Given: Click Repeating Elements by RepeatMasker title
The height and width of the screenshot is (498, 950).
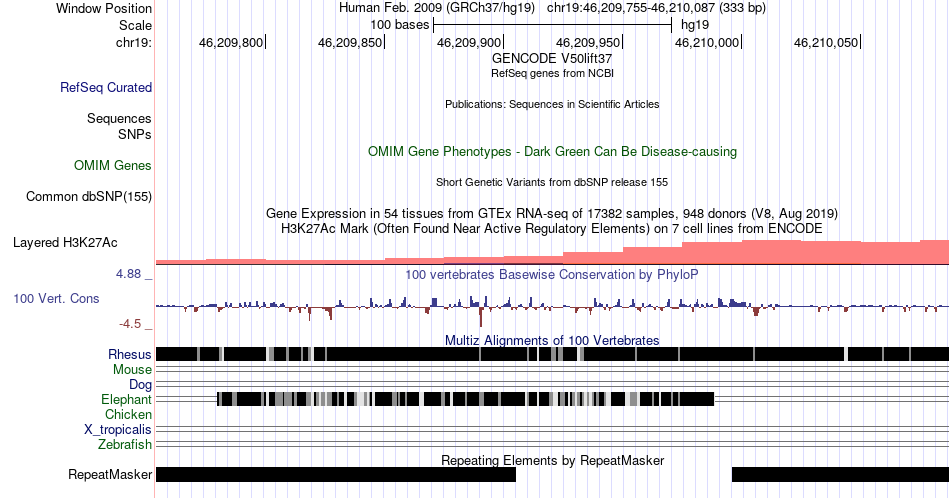Looking at the screenshot, I should pos(552,460).
